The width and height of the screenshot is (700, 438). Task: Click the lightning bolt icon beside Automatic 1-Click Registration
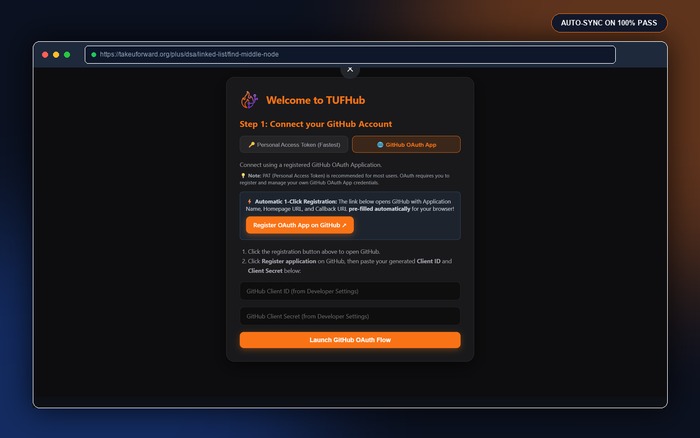pos(250,201)
